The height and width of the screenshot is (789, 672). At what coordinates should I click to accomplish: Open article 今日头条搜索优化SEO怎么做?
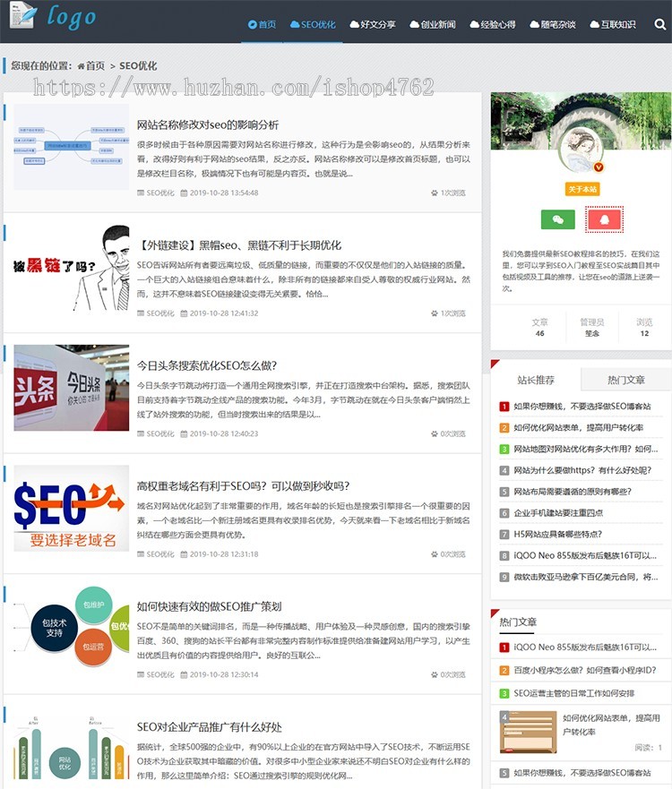206,365
